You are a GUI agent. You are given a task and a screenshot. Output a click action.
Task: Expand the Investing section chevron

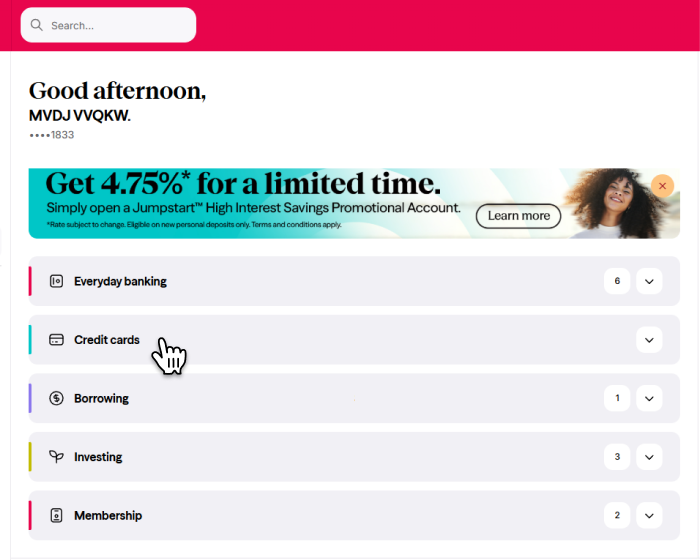click(x=649, y=457)
